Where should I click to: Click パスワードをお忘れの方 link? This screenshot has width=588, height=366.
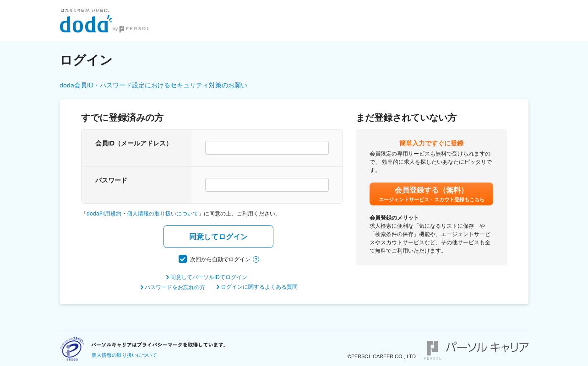coord(173,287)
